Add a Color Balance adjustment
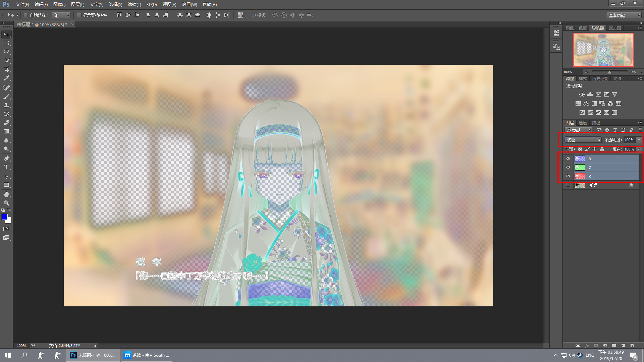This screenshot has width=644, height=362. pos(586,104)
